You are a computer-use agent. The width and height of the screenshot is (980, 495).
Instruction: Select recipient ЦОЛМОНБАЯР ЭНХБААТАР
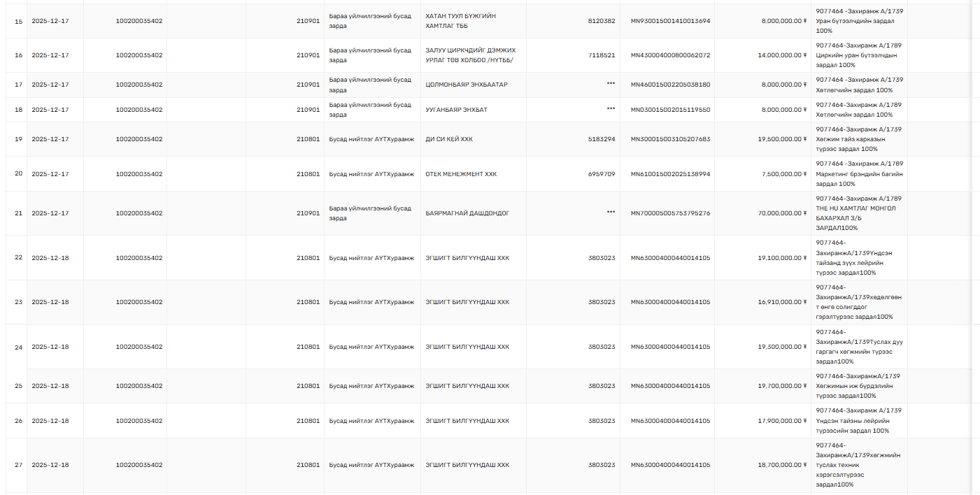click(x=467, y=85)
